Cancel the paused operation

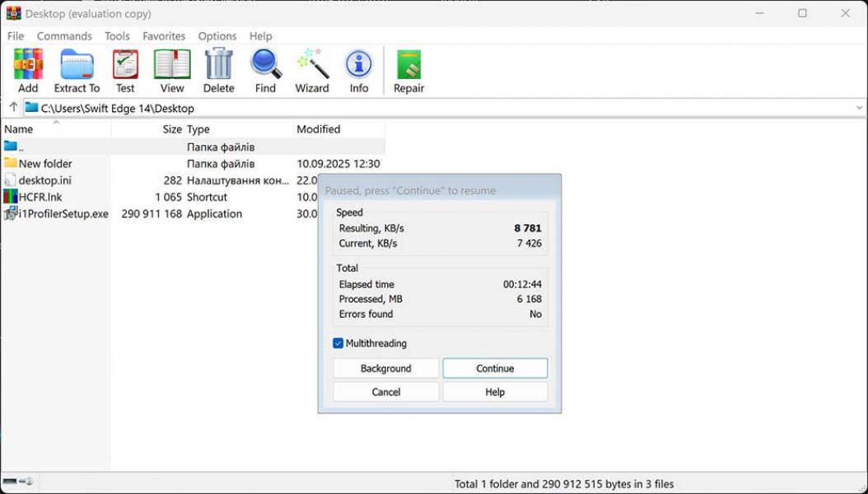385,393
